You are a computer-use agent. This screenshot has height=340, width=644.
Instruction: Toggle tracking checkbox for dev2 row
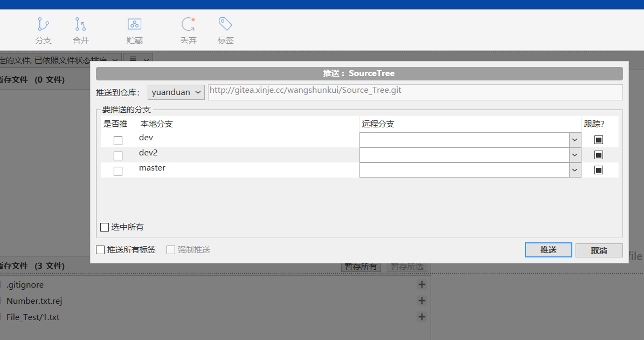point(599,155)
